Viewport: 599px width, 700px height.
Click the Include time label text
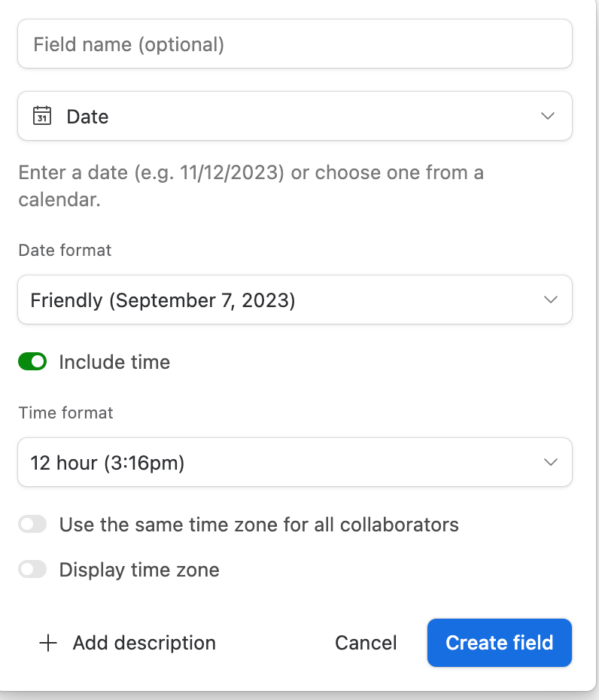114,362
